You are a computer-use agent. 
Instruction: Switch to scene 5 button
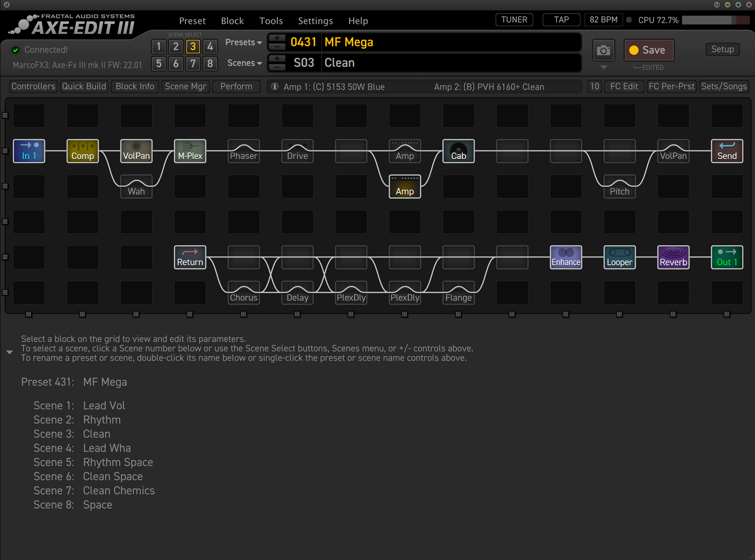click(159, 64)
